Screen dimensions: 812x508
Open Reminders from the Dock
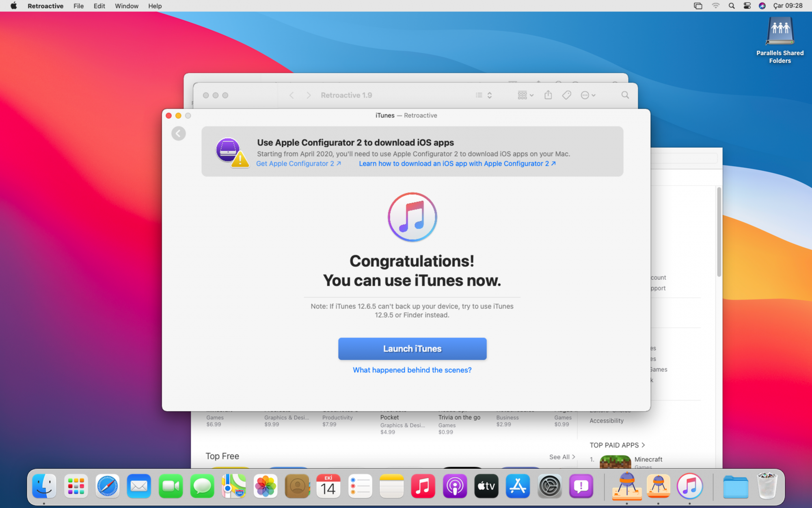(x=360, y=486)
